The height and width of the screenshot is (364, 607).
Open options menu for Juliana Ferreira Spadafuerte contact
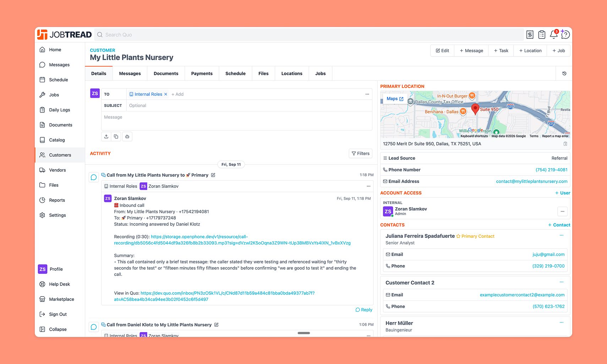562,235
